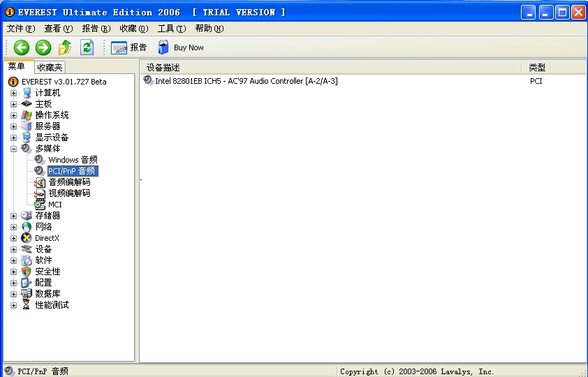Viewport: 588px width, 377px height.
Task: Expand the 显示设备 tree node
Action: (x=13, y=138)
